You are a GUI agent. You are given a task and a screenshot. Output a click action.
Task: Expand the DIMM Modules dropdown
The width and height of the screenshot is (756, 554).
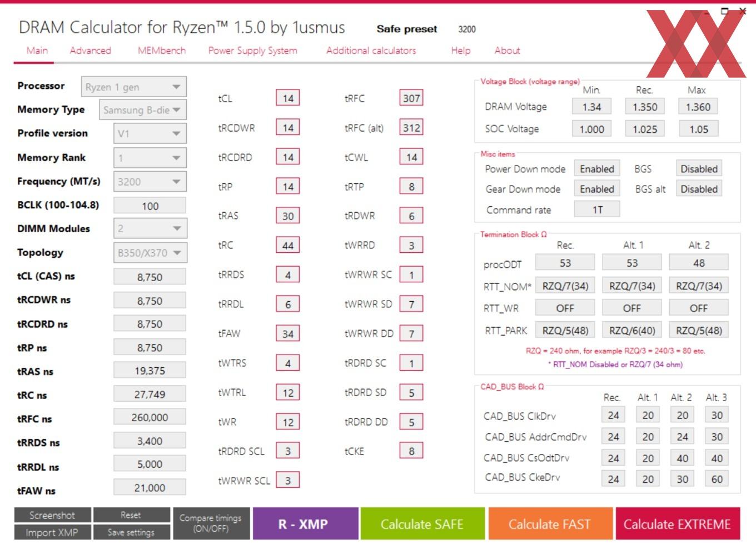click(x=150, y=228)
